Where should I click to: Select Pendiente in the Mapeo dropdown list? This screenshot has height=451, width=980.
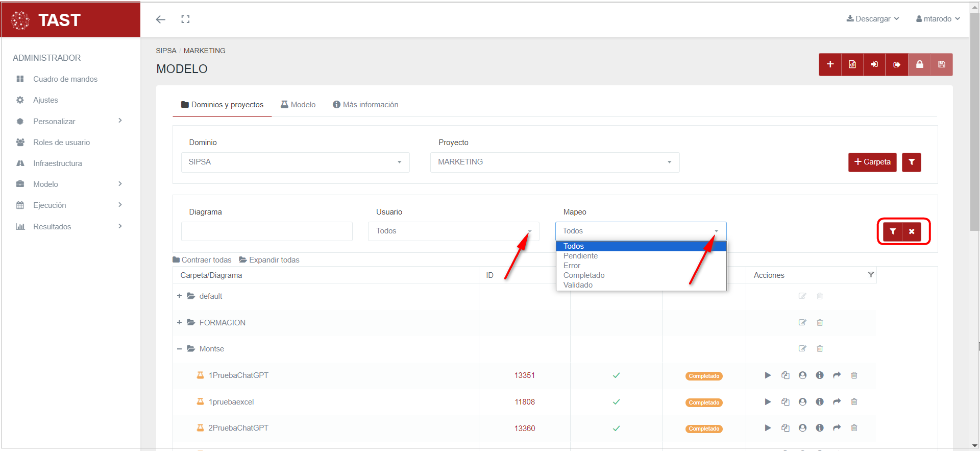(580, 256)
